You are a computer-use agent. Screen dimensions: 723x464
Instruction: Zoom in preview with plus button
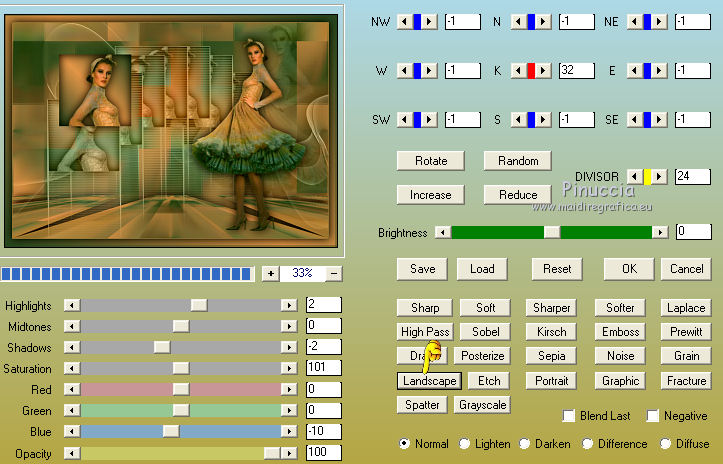click(271, 274)
